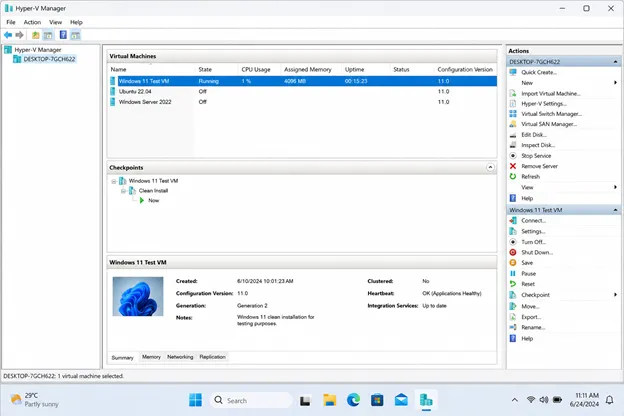
Task: Open Virtual SAN Manager
Action: 549,124
